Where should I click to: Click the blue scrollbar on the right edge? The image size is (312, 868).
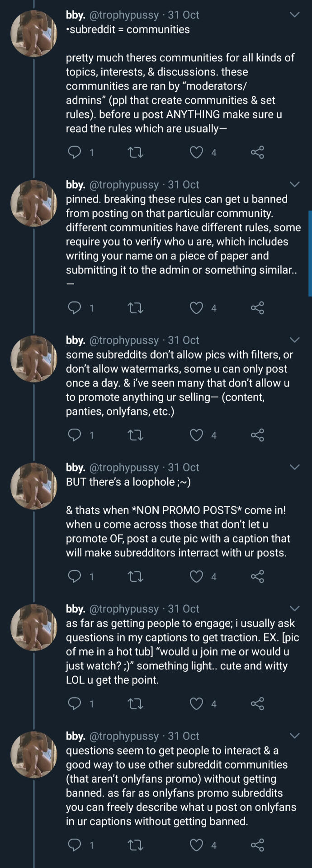310,253
